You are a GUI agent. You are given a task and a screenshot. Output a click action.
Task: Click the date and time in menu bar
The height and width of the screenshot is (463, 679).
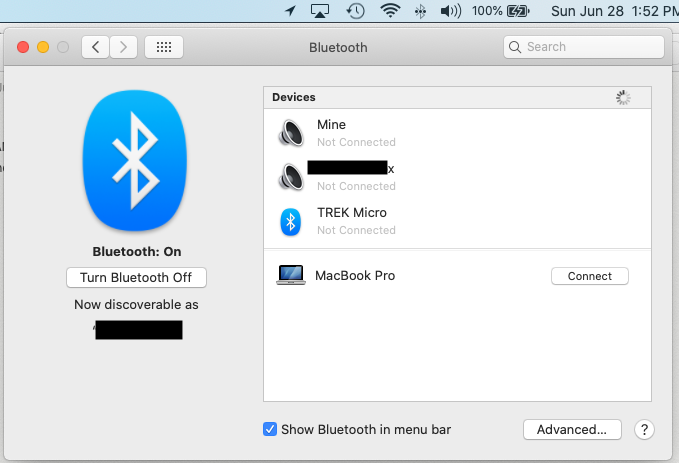(x=614, y=10)
